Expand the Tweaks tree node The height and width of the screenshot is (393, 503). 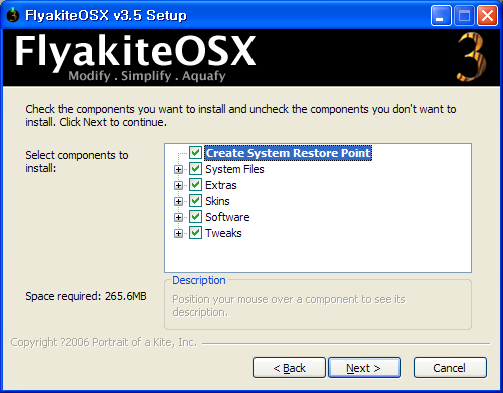(x=178, y=233)
